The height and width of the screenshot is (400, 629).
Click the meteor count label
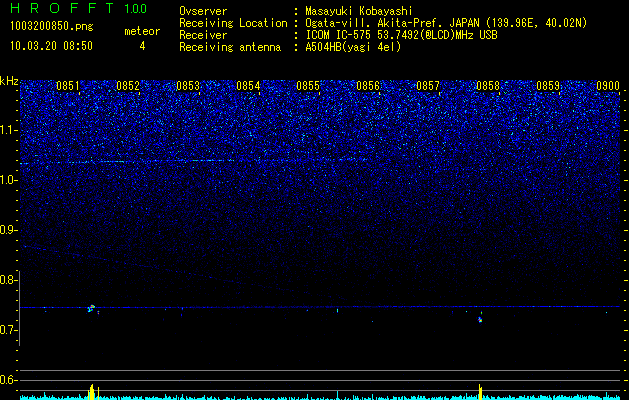click(142, 31)
